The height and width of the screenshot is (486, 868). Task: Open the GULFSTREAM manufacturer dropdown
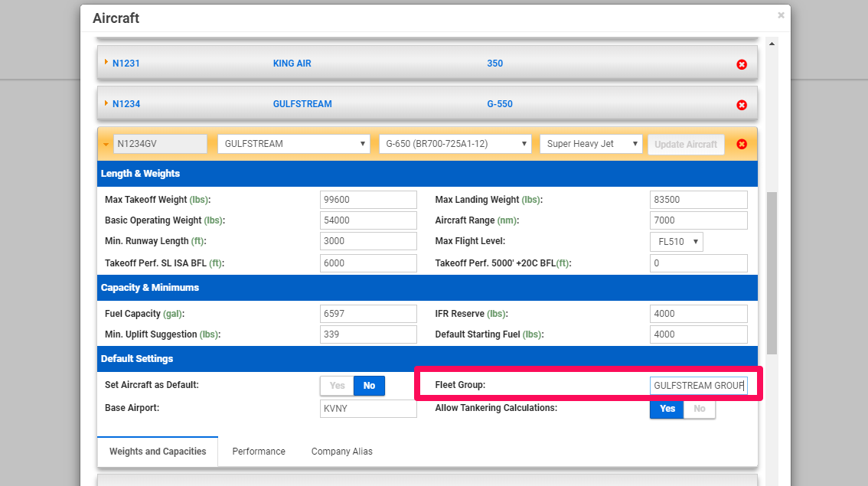pos(294,144)
